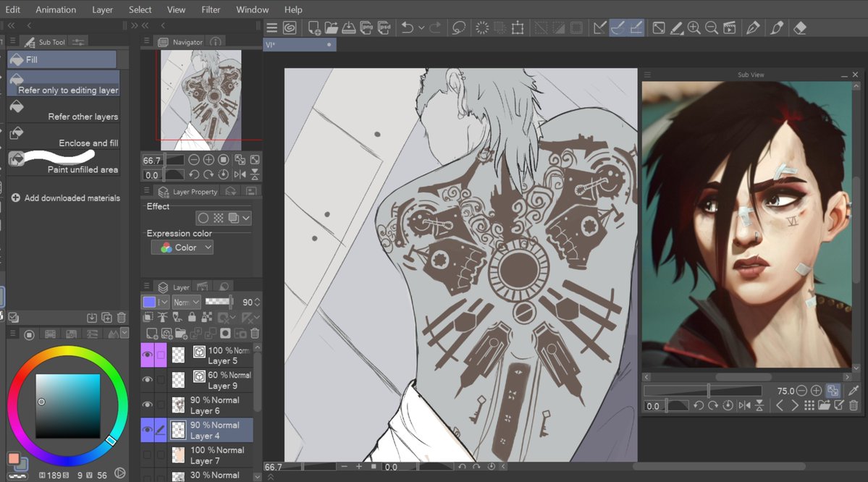868x482 pixels.
Task: Click the Create layer mask icon
Action: click(224, 333)
